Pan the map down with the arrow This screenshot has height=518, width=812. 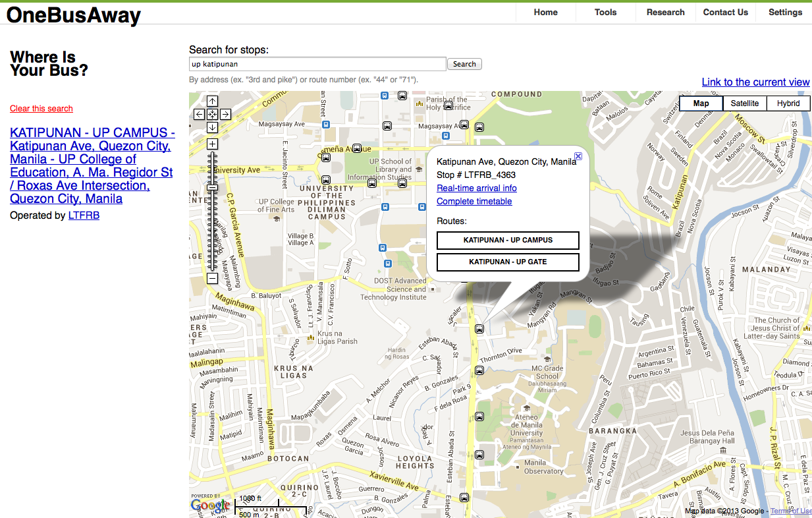(212, 127)
